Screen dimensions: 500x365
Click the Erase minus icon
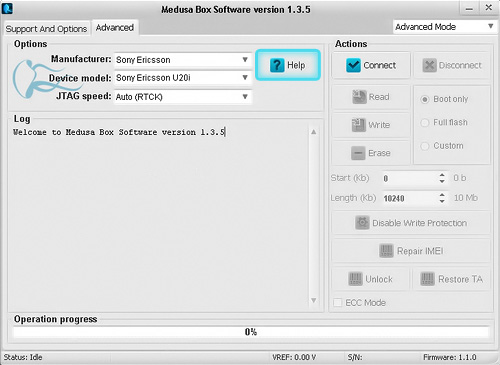pyautogui.click(x=358, y=153)
